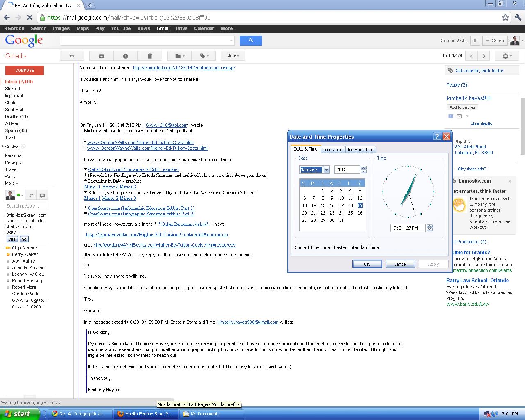Decrease the year with the down spinner
The width and height of the screenshot is (525, 420).
click(363, 171)
